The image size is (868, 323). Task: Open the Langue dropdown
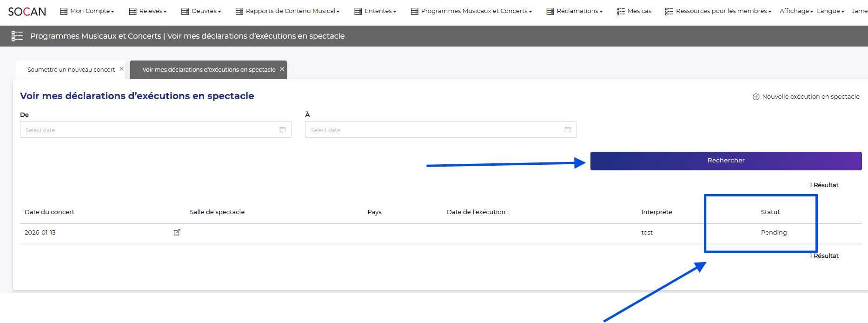[x=830, y=11]
